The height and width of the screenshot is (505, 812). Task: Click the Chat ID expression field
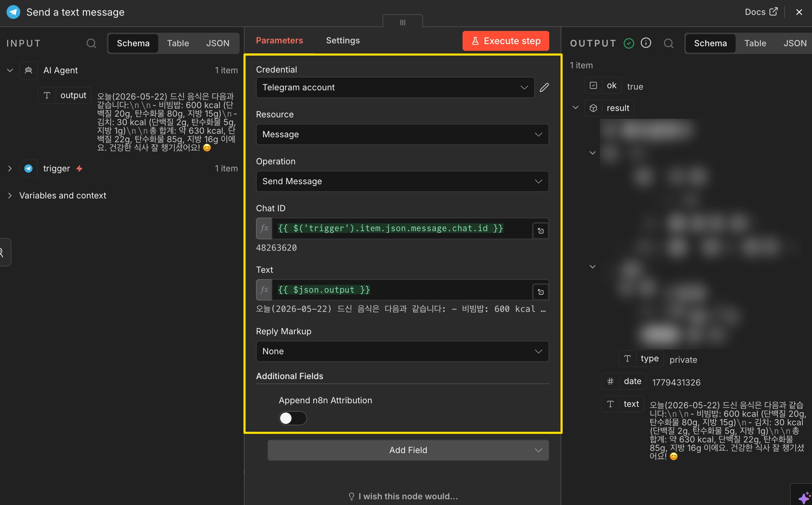402,228
